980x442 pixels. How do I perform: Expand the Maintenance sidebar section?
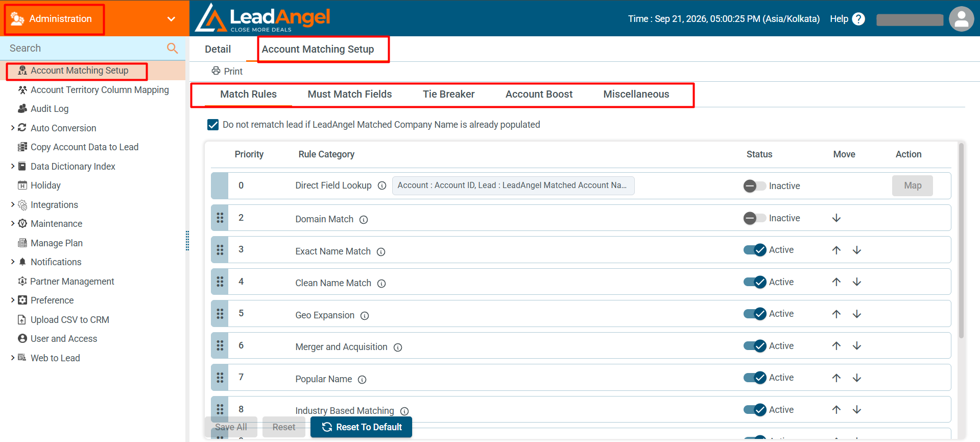[13, 223]
